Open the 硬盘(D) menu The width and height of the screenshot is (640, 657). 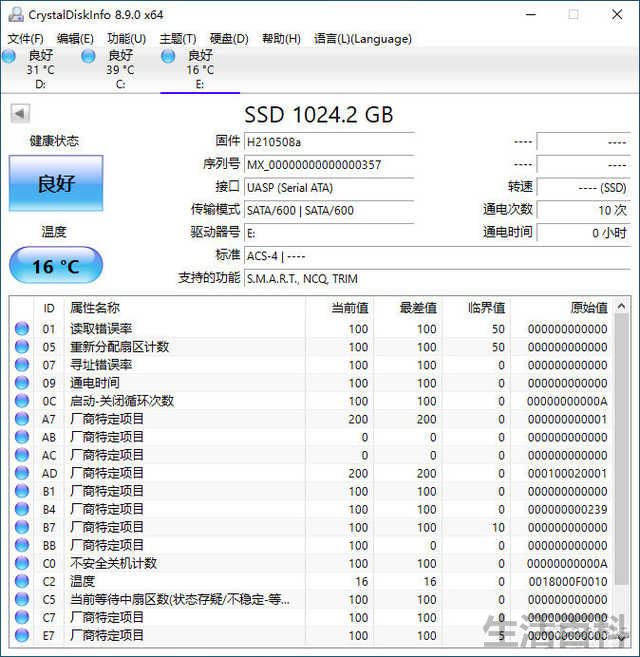coord(229,39)
